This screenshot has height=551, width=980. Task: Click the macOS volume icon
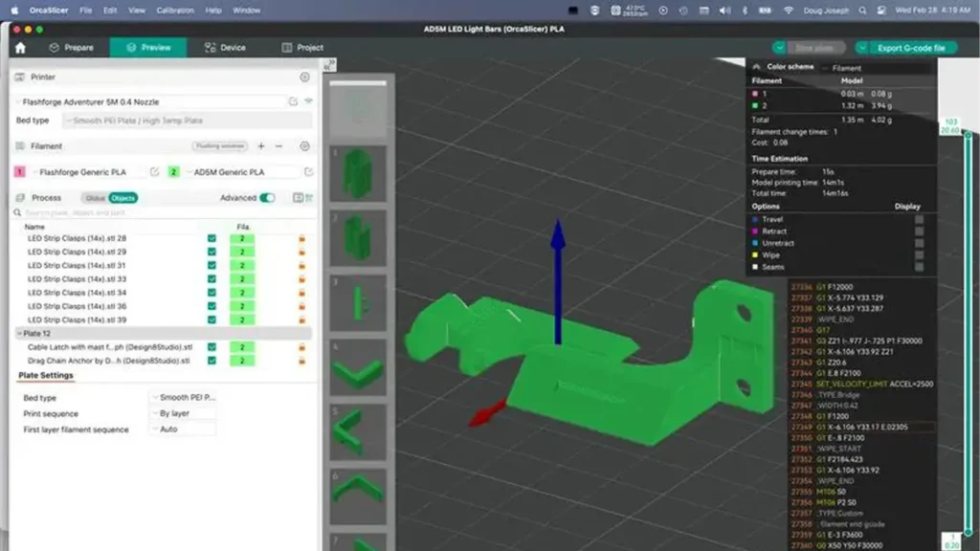[725, 11]
